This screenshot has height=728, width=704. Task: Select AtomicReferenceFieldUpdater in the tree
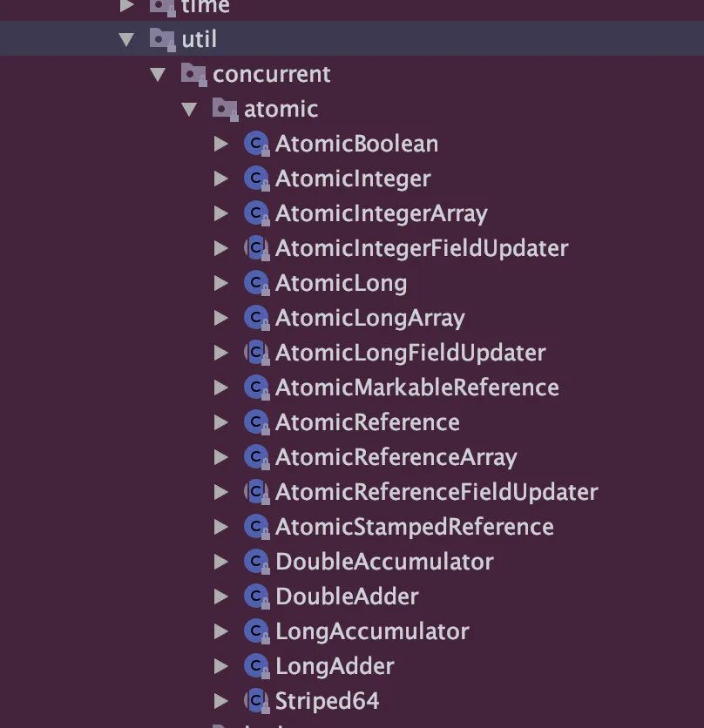[x=437, y=492]
